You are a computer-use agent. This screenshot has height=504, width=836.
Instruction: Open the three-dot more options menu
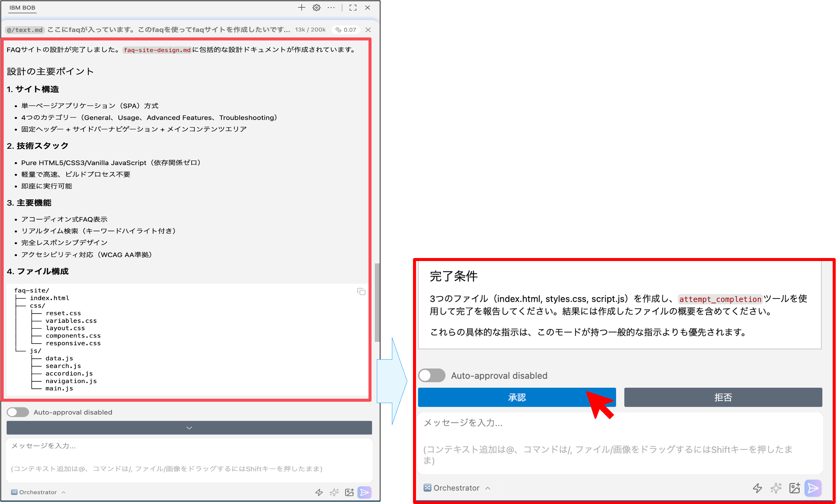[x=331, y=7]
